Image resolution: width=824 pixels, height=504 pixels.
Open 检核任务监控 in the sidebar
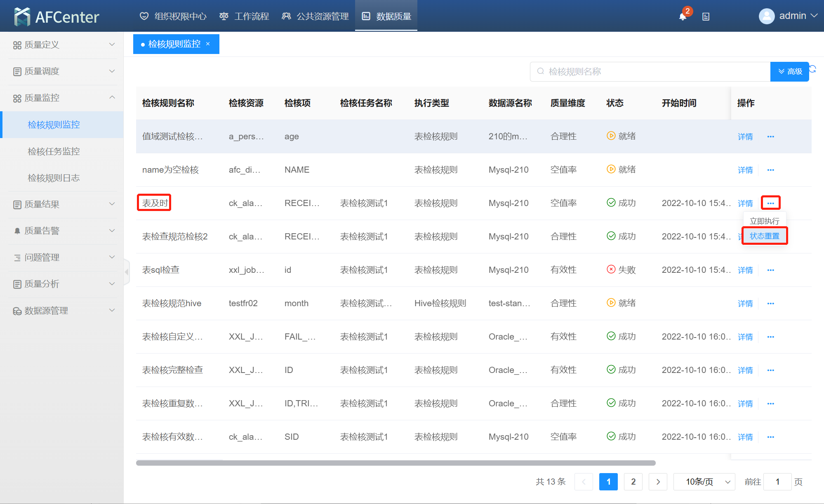coord(54,151)
